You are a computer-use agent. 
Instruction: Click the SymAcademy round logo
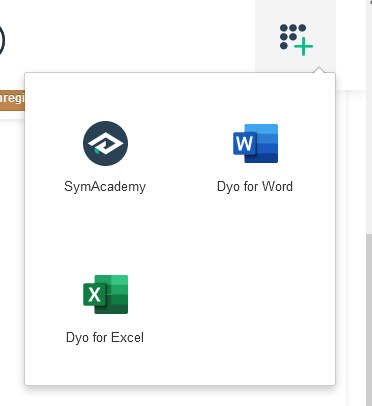click(105, 143)
